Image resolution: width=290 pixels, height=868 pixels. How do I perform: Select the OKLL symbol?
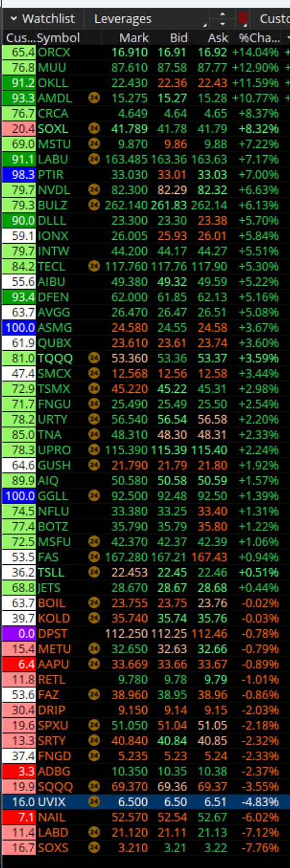[53, 83]
